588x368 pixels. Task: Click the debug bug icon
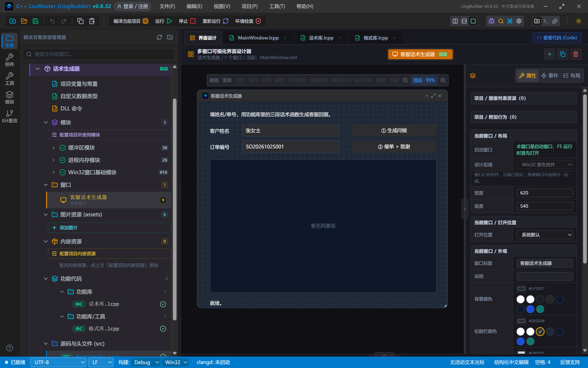pos(491,21)
